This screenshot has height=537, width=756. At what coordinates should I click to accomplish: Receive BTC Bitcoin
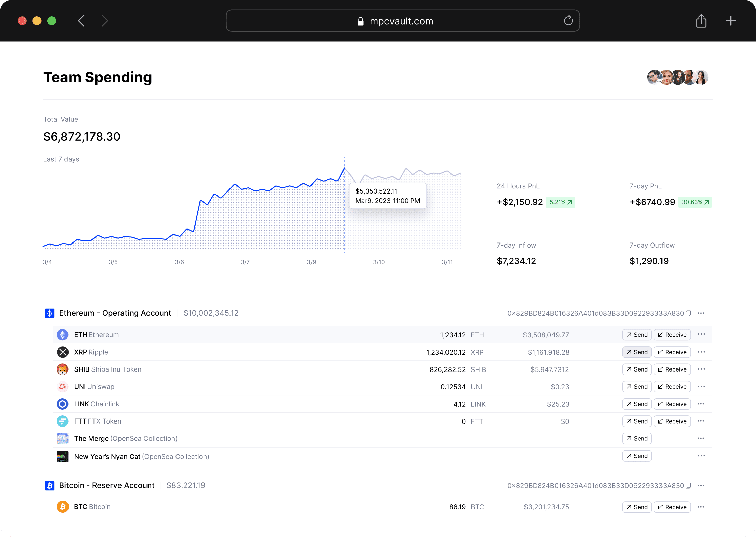[672, 507]
